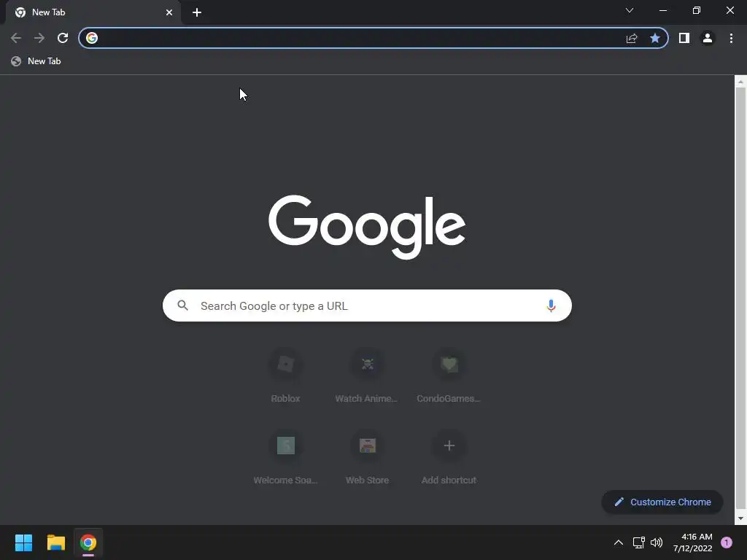Open the CondoGames shortcut
The image size is (747, 560).
point(449,376)
